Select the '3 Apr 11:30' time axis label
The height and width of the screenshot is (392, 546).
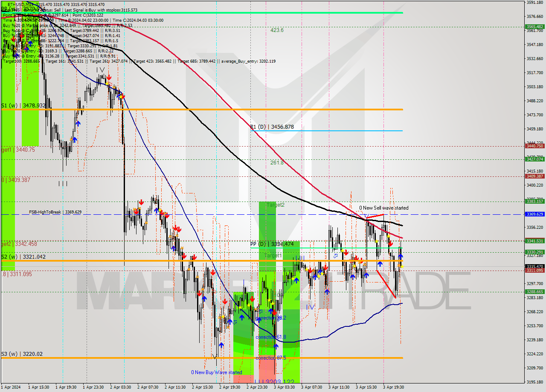tap(339, 387)
